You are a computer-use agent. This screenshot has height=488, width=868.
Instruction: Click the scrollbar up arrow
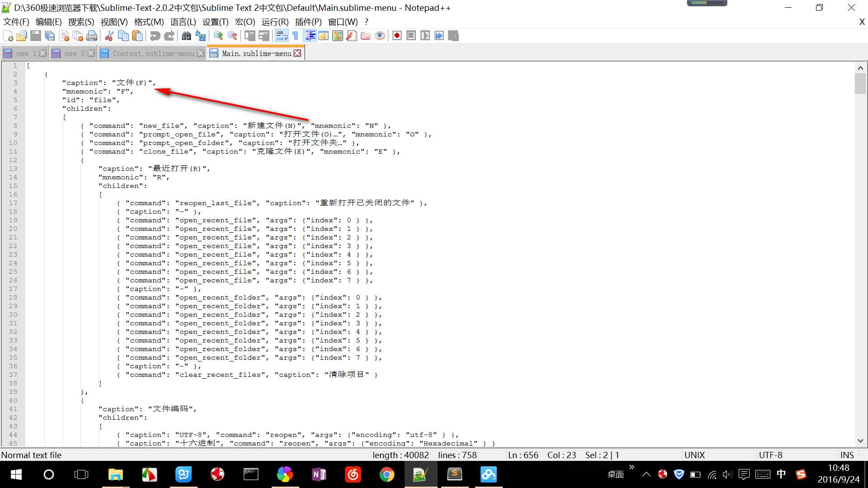[x=860, y=68]
